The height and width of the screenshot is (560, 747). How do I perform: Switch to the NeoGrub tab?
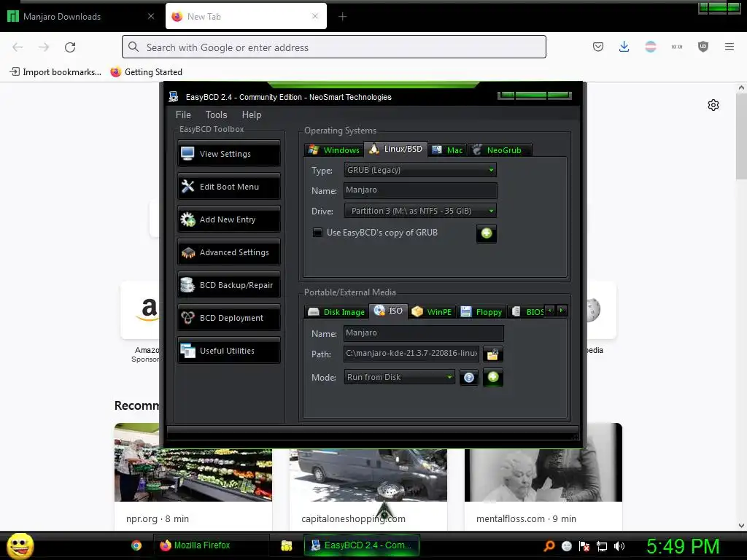click(x=499, y=150)
